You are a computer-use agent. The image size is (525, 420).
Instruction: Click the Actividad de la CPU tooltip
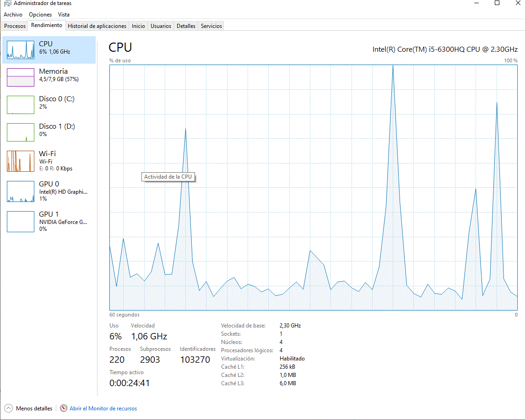coord(168,176)
